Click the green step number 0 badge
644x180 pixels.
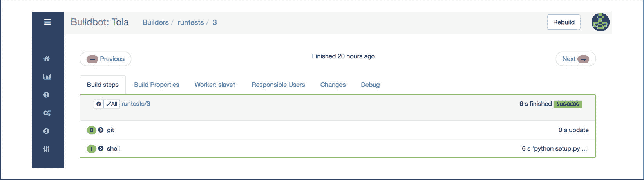91,130
